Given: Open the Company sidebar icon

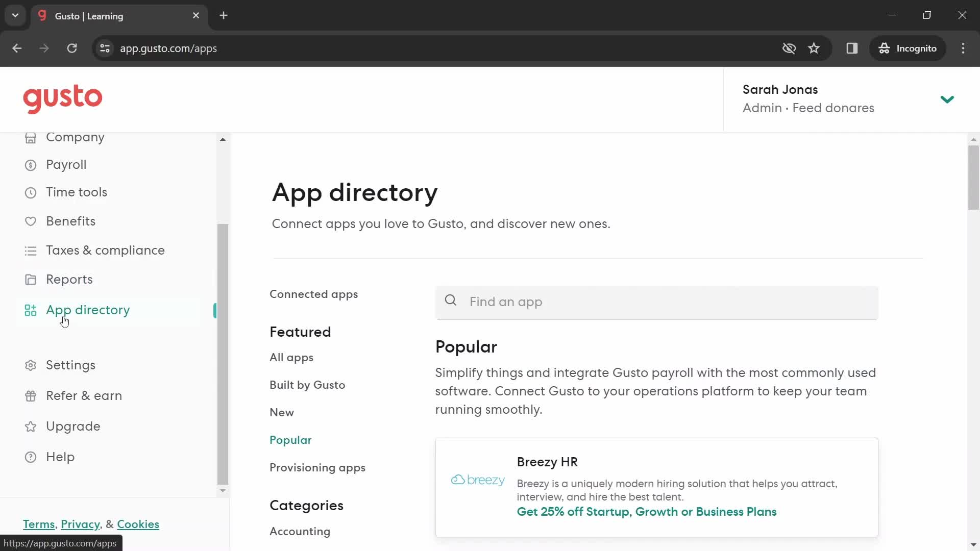Looking at the screenshot, I should tap(31, 138).
